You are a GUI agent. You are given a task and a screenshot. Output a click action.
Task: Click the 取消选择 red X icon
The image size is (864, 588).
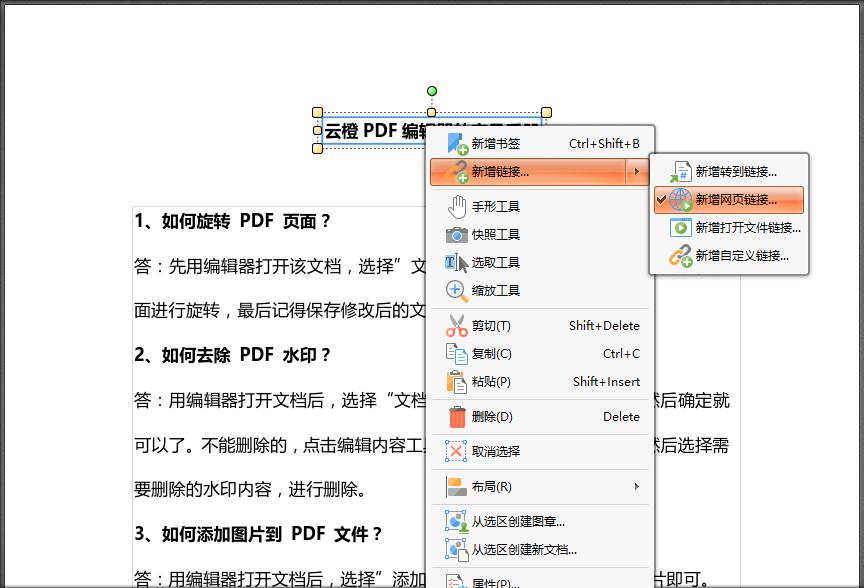[x=456, y=452]
